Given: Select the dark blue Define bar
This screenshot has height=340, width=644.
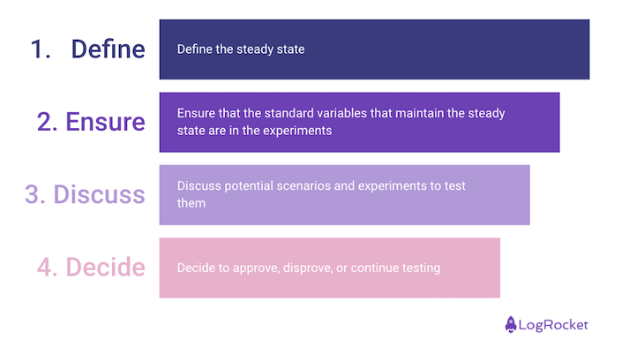Looking at the screenshot, I should 374,49.
